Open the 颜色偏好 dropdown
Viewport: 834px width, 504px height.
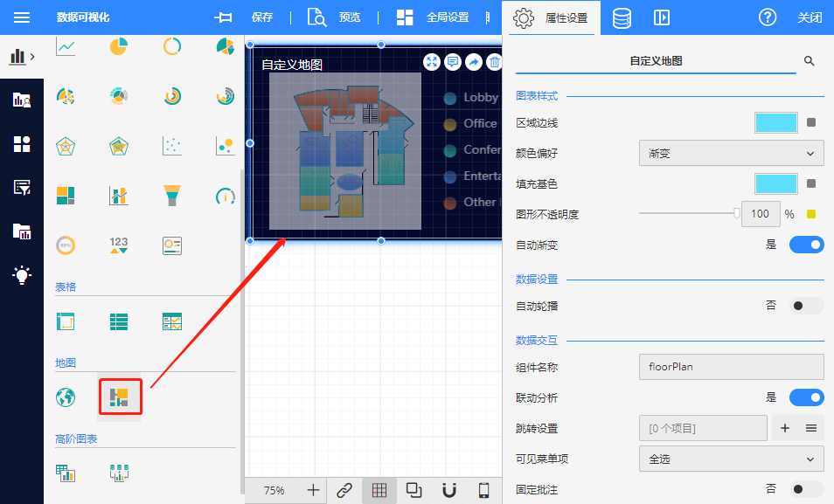[731, 154]
